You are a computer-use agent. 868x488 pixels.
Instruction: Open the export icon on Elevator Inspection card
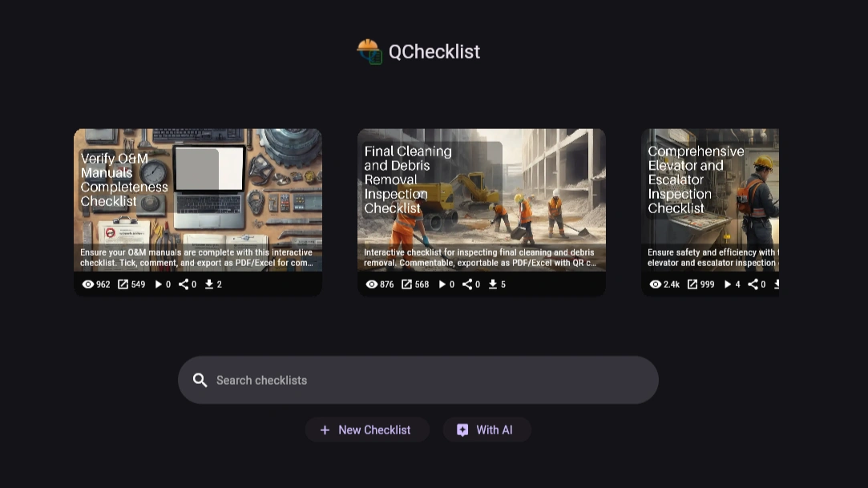point(691,284)
